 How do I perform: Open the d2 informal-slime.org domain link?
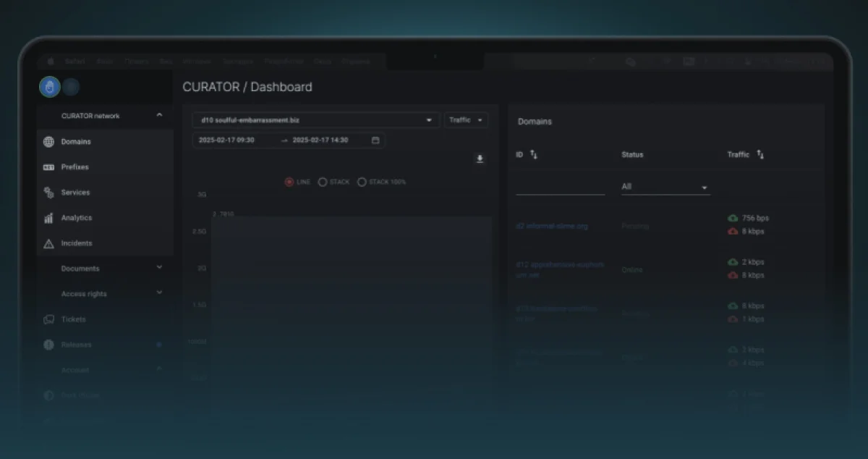coord(552,226)
